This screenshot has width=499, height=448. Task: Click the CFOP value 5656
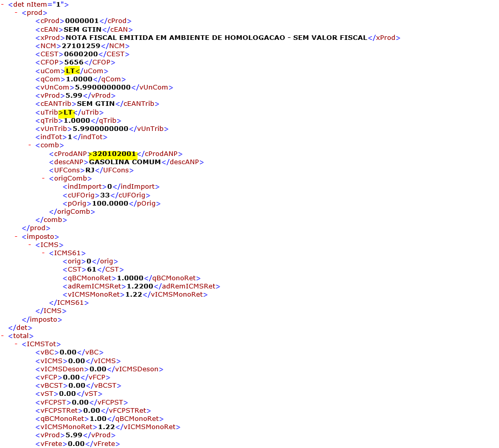coord(74,62)
